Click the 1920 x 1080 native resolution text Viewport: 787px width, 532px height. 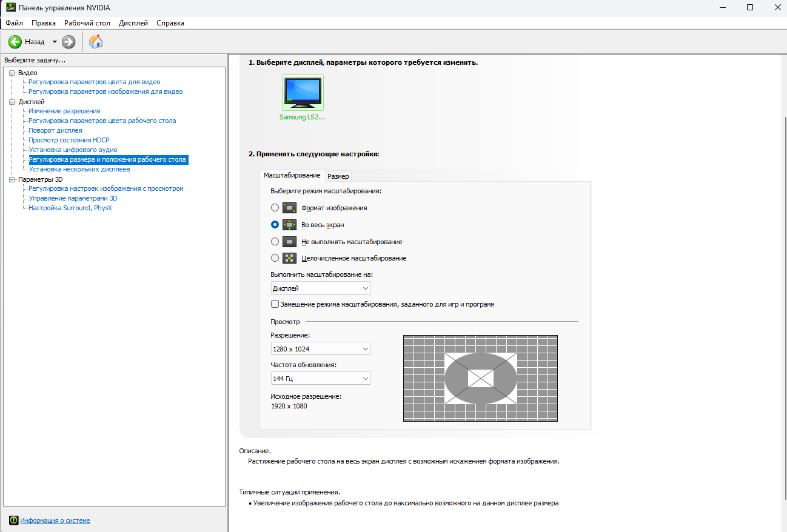pos(289,406)
